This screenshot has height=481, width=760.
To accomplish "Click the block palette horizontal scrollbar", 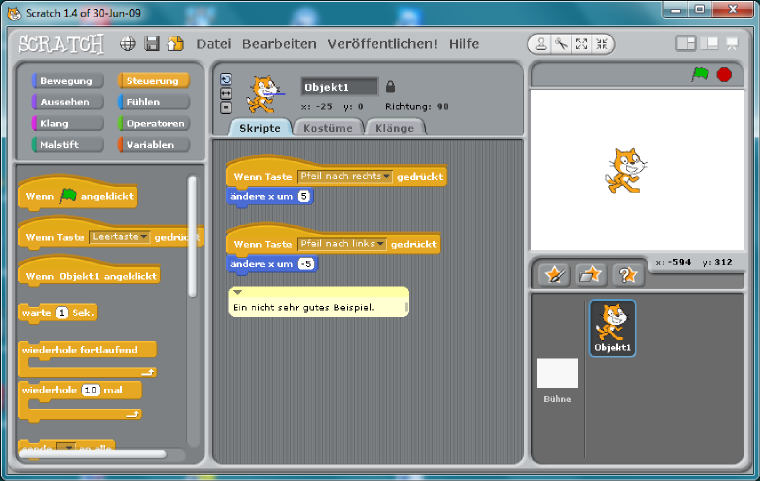I will coord(93,454).
